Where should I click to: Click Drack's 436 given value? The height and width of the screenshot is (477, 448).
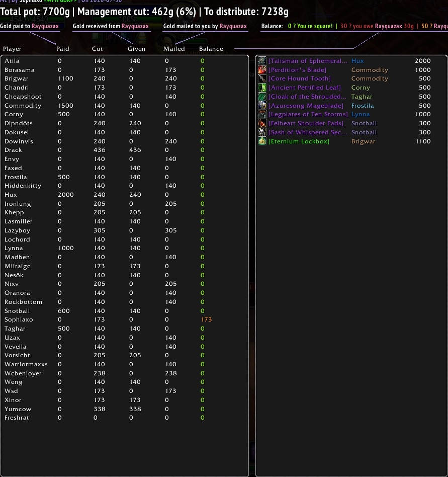(135, 150)
